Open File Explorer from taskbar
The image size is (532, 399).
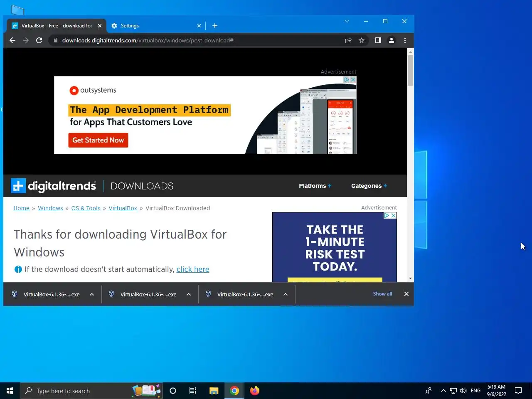pyautogui.click(x=214, y=391)
